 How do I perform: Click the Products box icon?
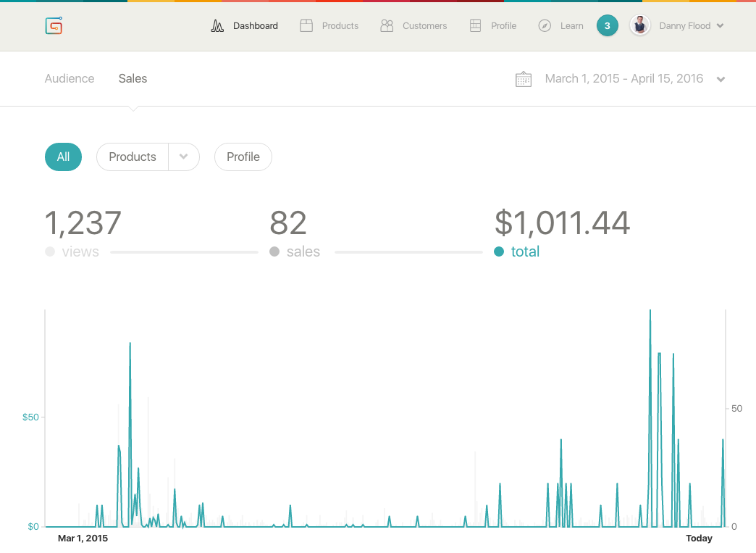pyautogui.click(x=306, y=26)
